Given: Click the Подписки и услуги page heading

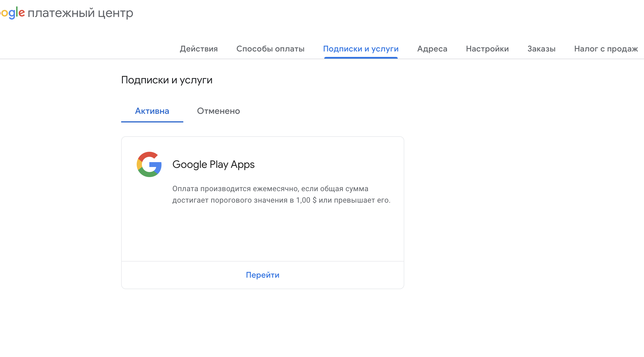Looking at the screenshot, I should [167, 80].
